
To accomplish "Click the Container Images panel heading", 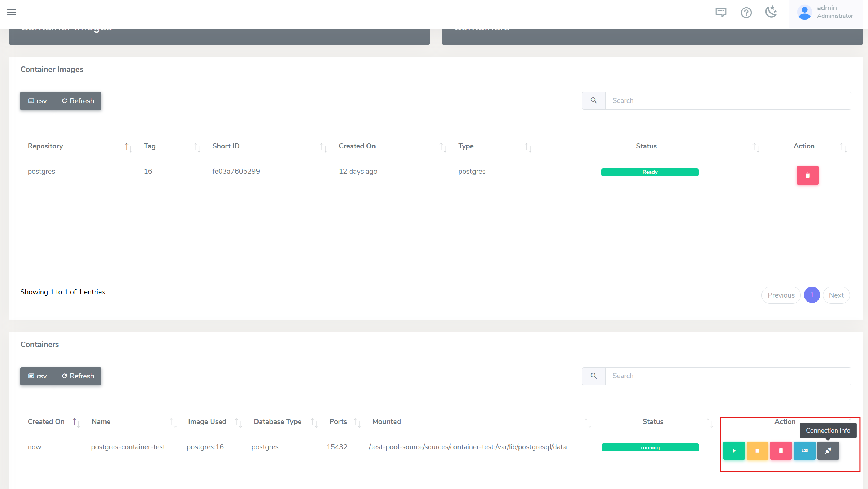I will coord(52,69).
